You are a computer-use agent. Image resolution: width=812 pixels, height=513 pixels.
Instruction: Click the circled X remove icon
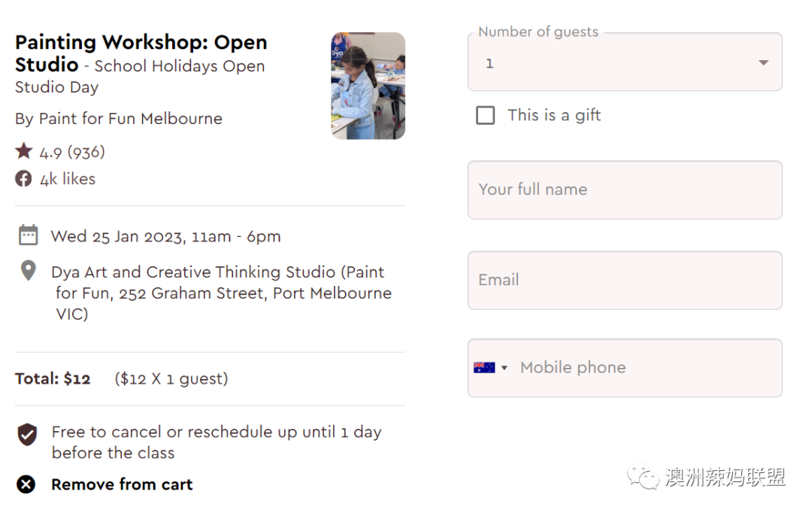pyautogui.click(x=26, y=484)
